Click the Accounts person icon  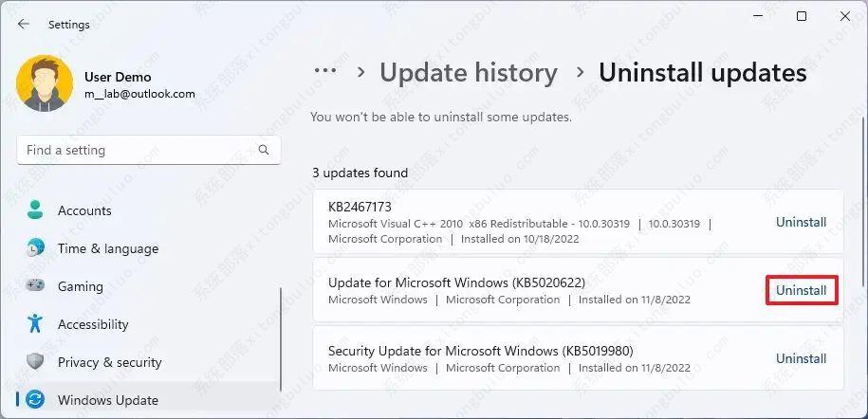click(x=35, y=210)
